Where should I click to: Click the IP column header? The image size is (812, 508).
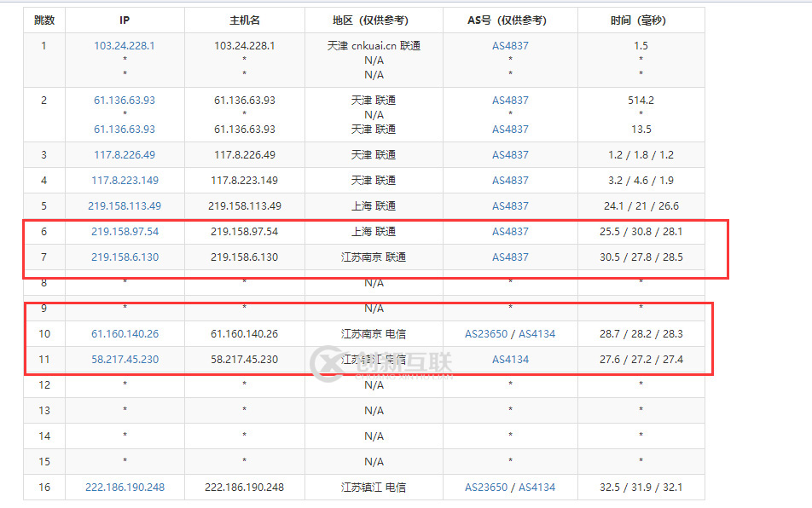(x=125, y=20)
